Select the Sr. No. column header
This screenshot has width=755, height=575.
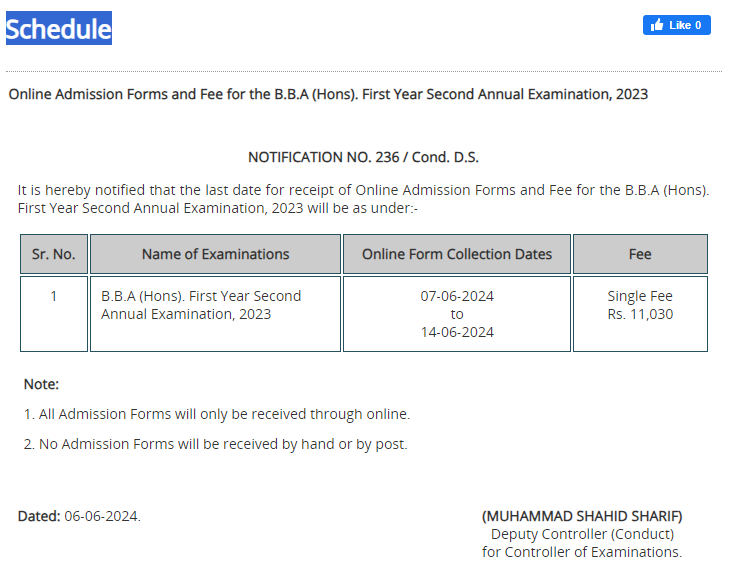[x=54, y=254]
